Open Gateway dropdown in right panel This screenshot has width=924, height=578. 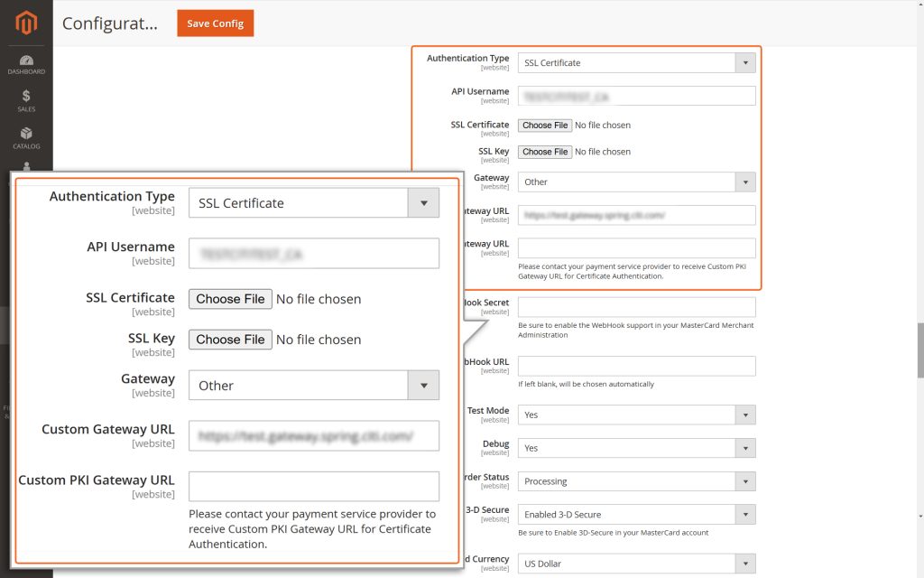pos(636,182)
